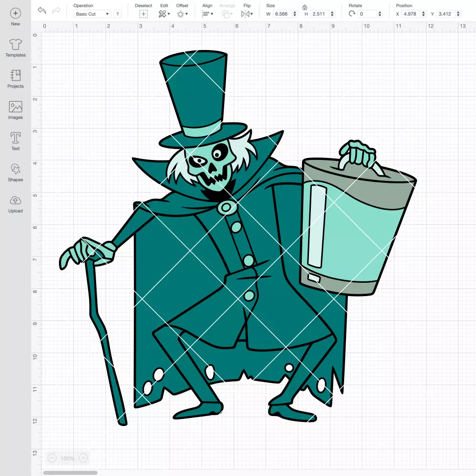Click the Position Y input field
476x476 pixels.
pyautogui.click(x=446, y=14)
